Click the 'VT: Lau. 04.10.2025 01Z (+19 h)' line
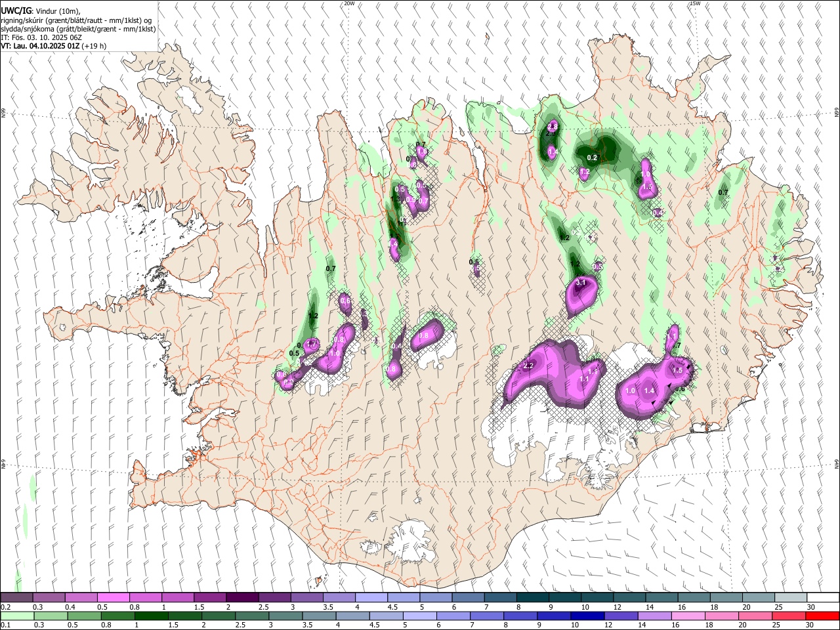The height and width of the screenshot is (630, 840). (x=53, y=46)
